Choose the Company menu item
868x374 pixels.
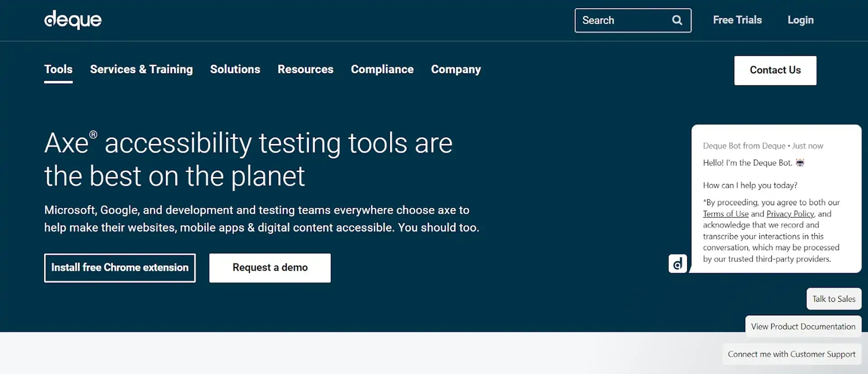coord(456,69)
